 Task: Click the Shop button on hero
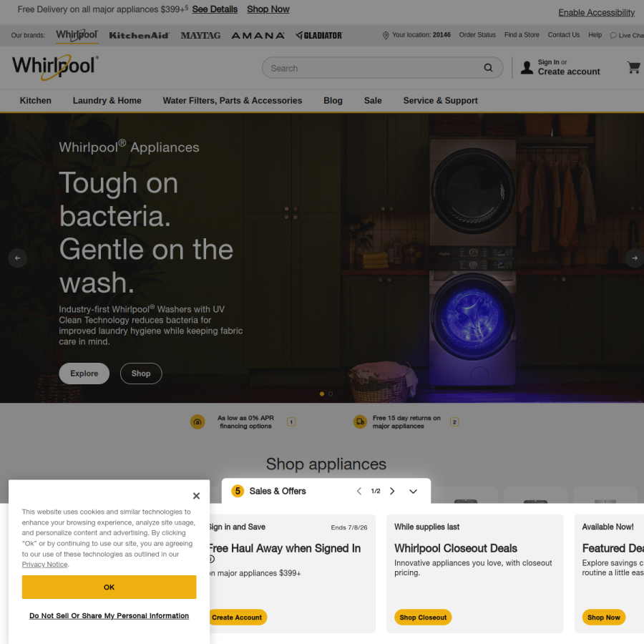tap(141, 374)
